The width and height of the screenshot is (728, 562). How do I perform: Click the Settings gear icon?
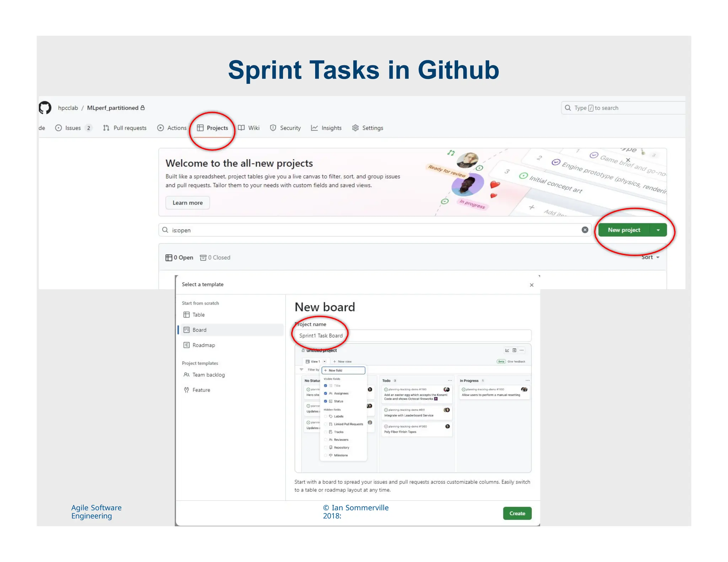coord(355,128)
